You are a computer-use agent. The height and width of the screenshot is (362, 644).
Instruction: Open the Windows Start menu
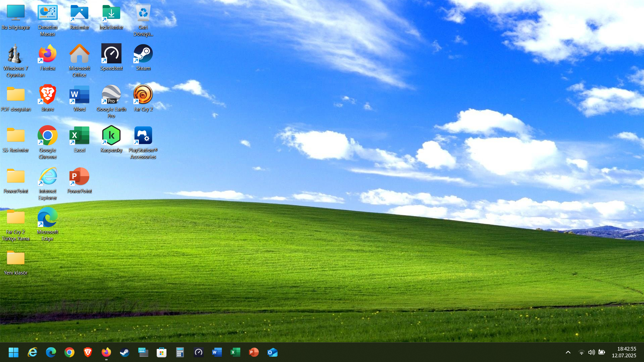[14, 352]
